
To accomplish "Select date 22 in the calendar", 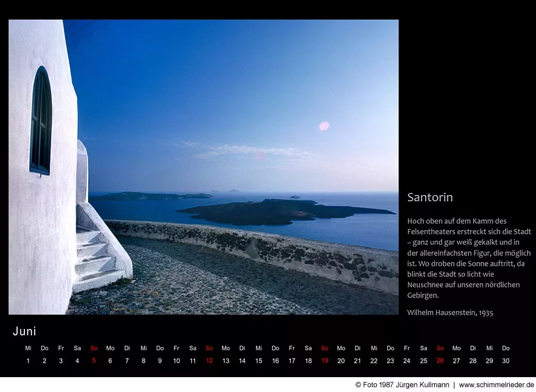I will click(x=374, y=360).
